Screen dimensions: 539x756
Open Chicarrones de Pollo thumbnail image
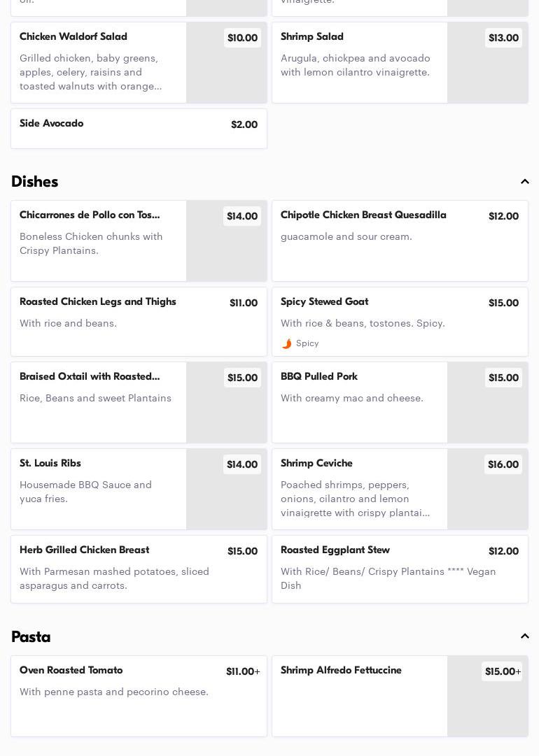(x=226, y=241)
